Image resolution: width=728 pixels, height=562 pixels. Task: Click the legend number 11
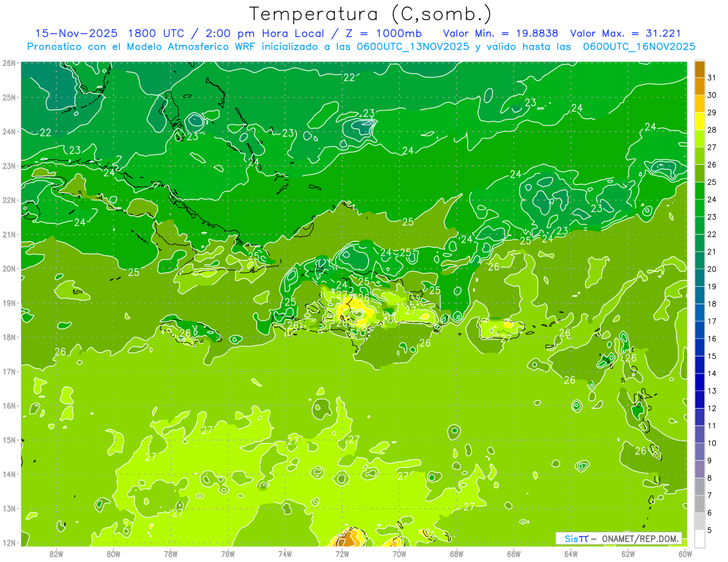pyautogui.click(x=712, y=426)
